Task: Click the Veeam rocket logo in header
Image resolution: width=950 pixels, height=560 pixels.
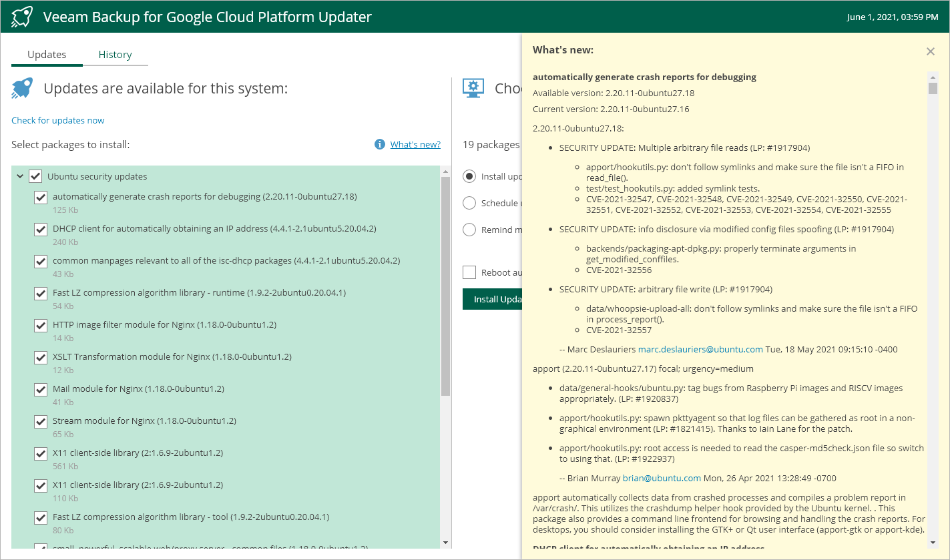Action: [x=22, y=17]
